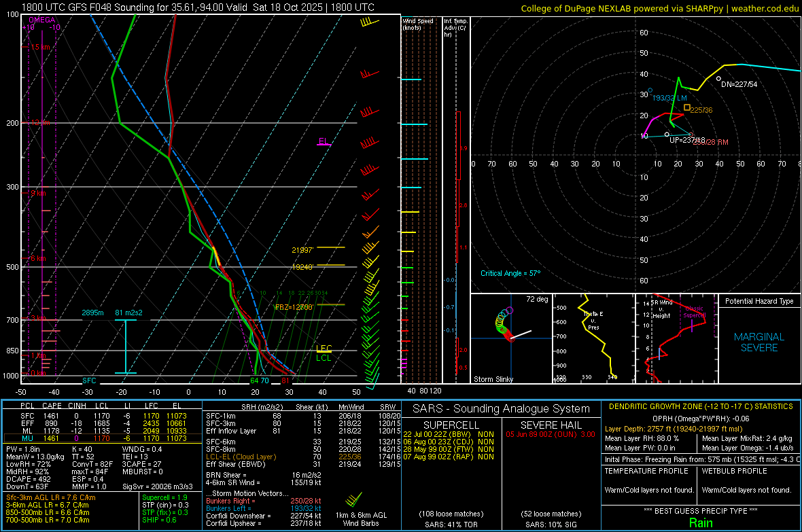
Task: Click the SFC-1km shear table row
Action: click(x=304, y=416)
